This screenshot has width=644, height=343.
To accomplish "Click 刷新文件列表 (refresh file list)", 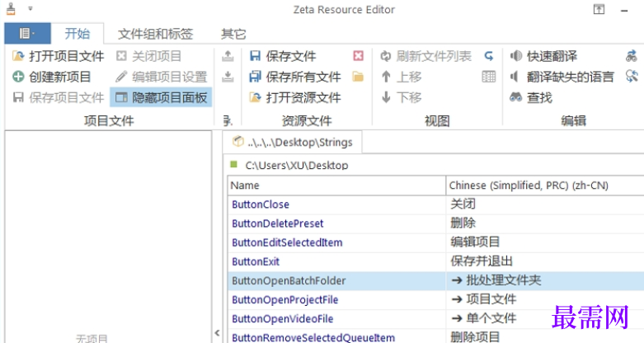I will (x=426, y=56).
